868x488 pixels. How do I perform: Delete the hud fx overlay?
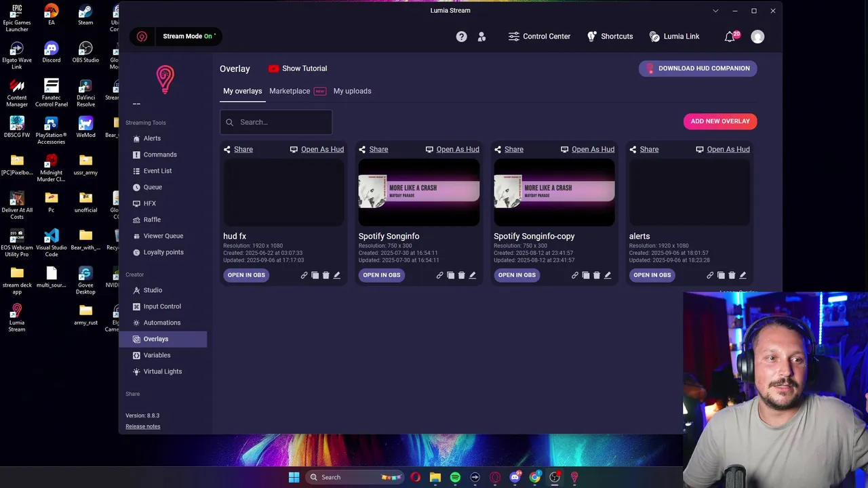pos(326,275)
